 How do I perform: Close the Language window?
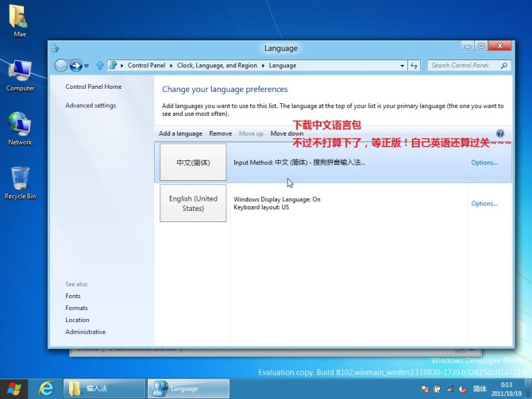pos(499,46)
